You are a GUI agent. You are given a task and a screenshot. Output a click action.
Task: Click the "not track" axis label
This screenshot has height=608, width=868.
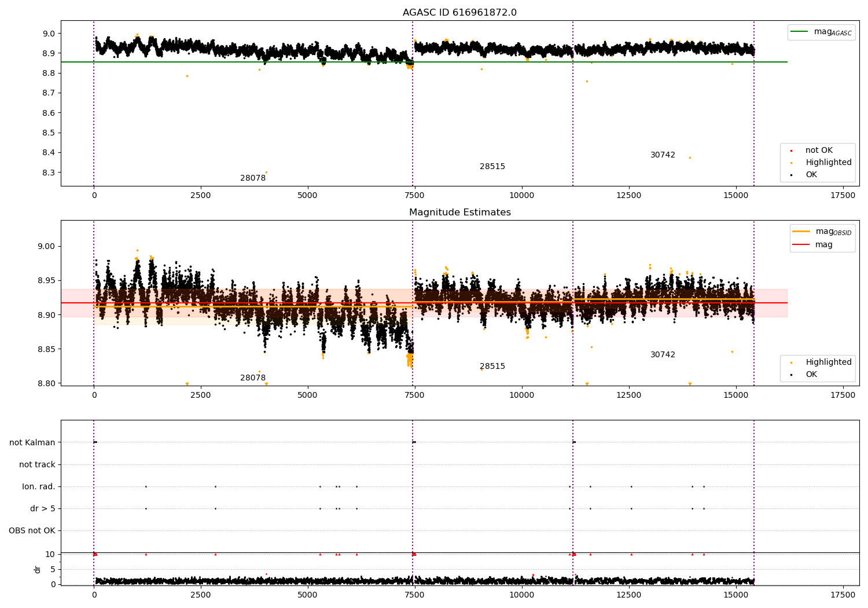coord(37,465)
